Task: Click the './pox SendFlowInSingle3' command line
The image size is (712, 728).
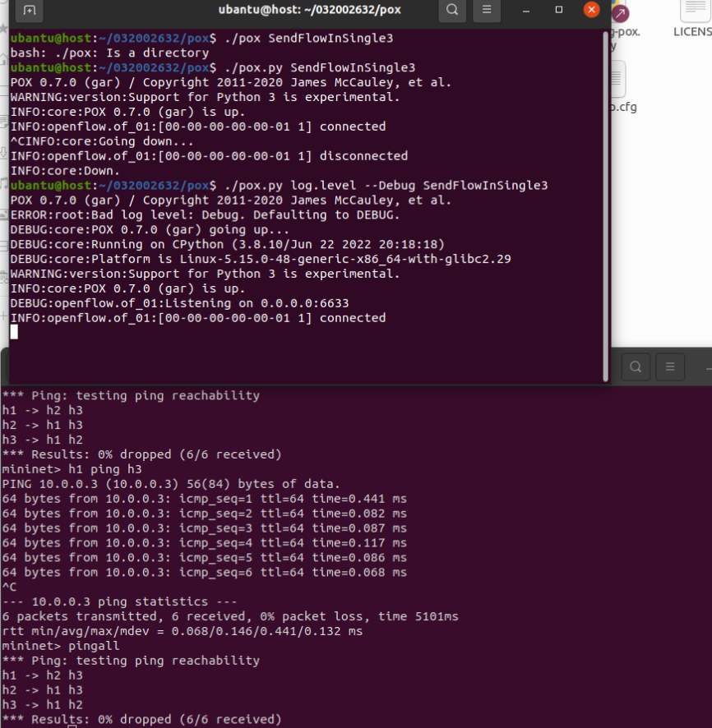Action: 201,38
